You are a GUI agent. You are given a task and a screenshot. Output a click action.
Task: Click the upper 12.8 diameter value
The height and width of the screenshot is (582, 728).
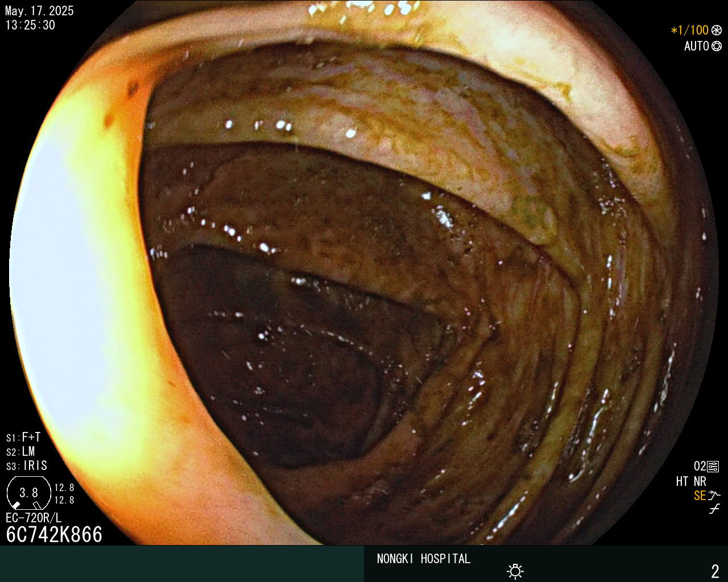pos(64,488)
